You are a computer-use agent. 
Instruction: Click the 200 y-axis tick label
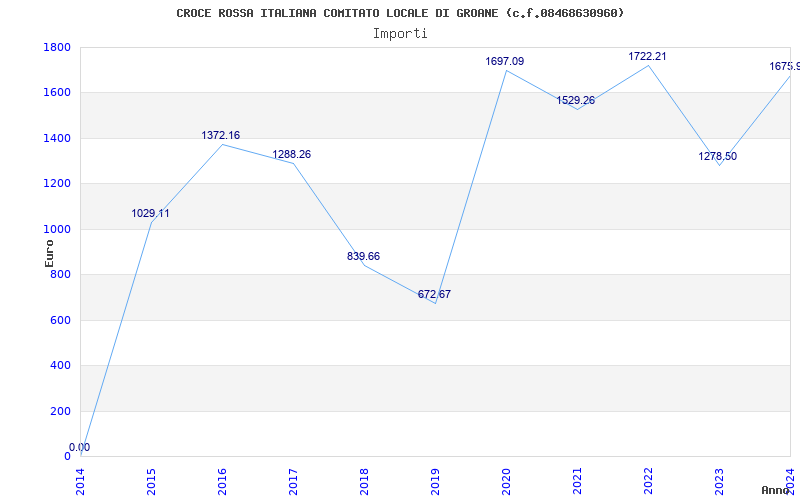(x=60, y=411)
